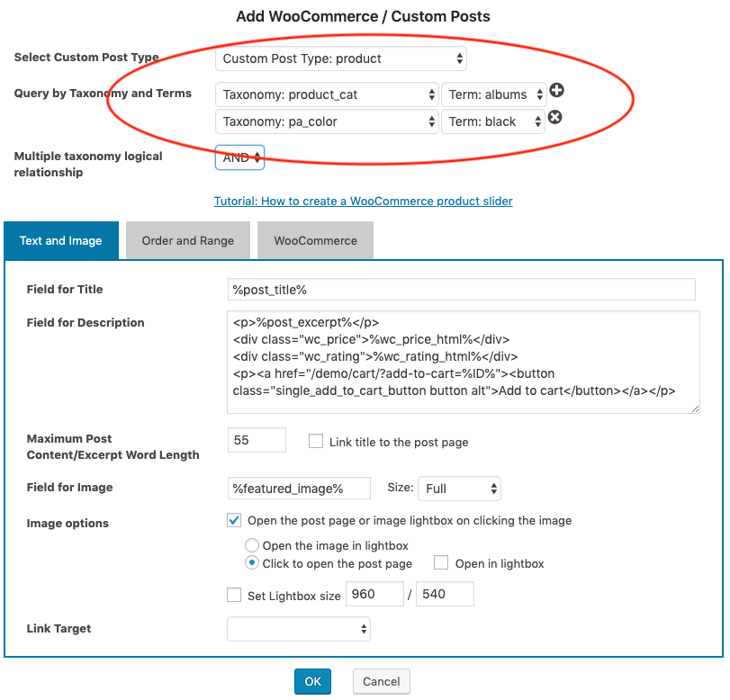
Task: Uncheck Open the post page on image click
Action: (234, 520)
